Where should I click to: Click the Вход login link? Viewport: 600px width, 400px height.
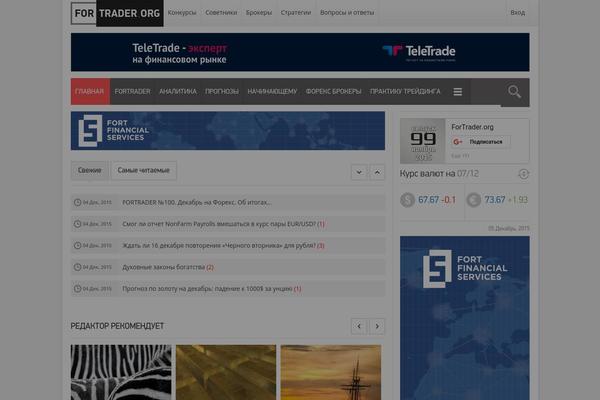coord(517,13)
